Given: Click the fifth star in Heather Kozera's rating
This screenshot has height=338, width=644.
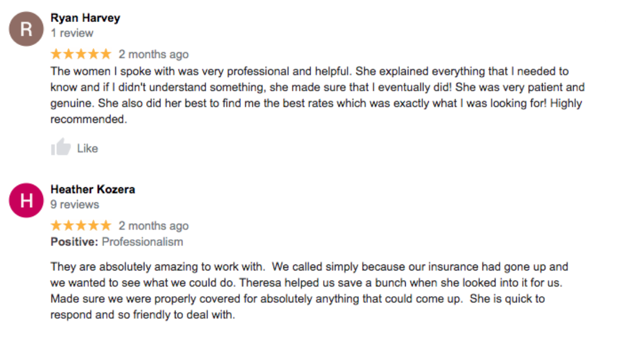Looking at the screenshot, I should point(106,226).
